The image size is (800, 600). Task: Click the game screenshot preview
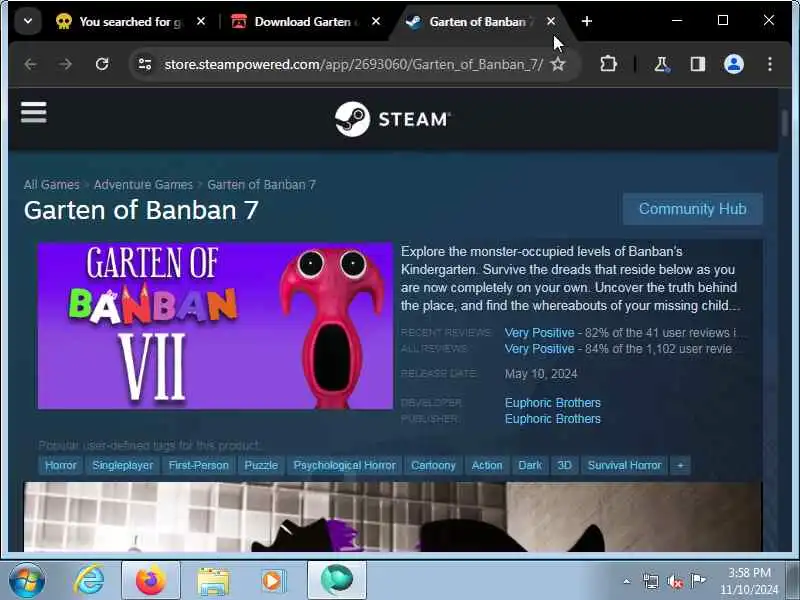click(393, 516)
